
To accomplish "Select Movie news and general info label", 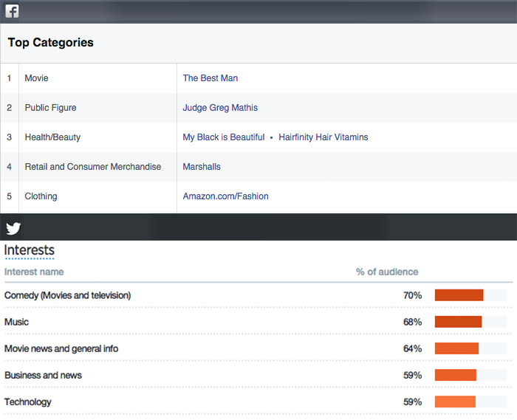I will [61, 348].
